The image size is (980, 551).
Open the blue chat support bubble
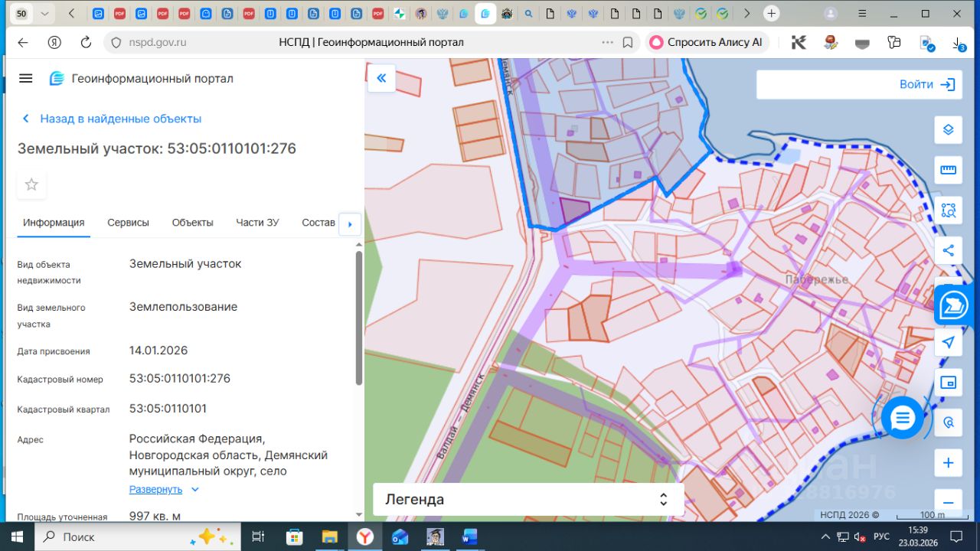point(902,418)
